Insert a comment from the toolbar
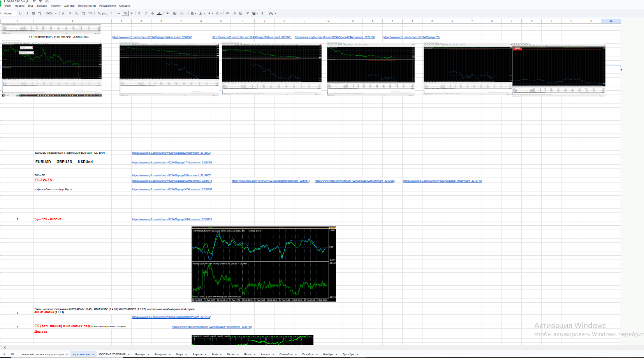 234,13
